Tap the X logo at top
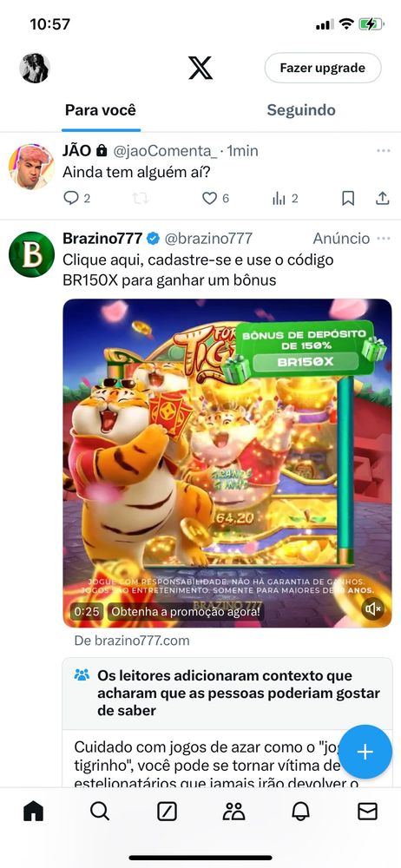 tap(200, 68)
